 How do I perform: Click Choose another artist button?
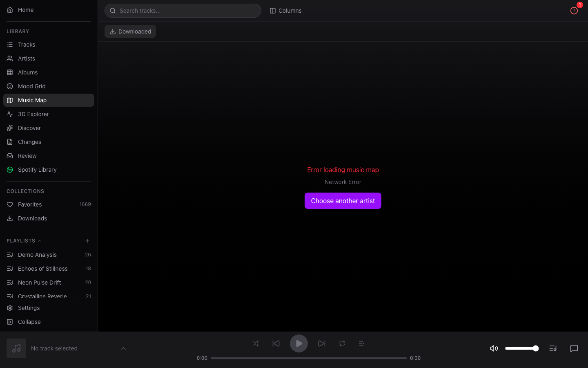343,201
